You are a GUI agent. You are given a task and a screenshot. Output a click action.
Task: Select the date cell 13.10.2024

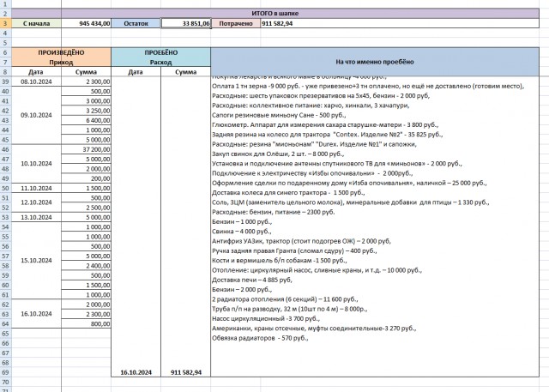point(36,217)
